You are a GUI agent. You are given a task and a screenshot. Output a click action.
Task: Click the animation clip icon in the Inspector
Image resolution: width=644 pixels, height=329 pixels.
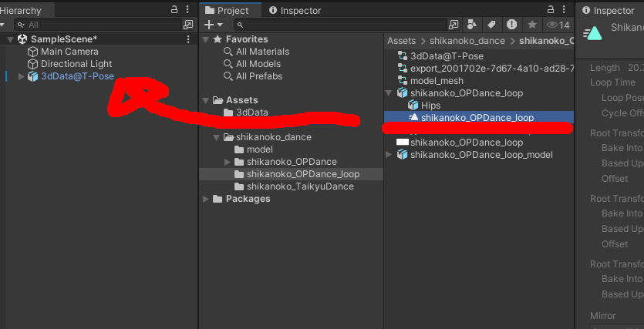pos(592,32)
